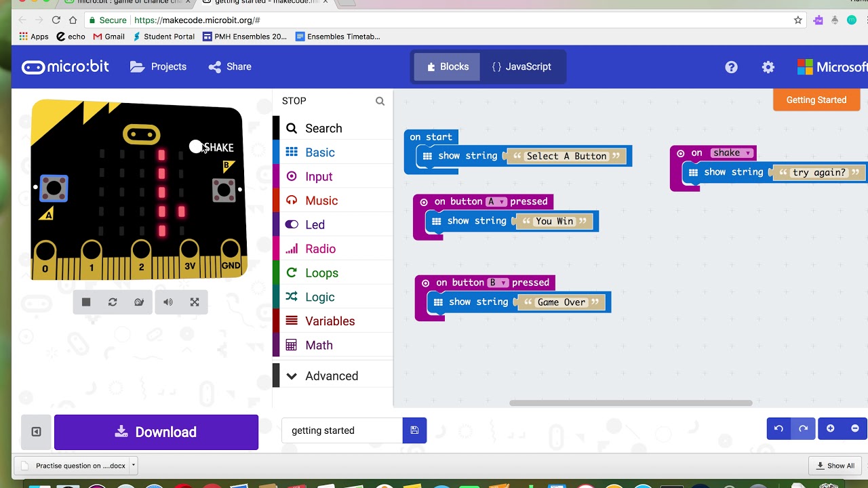
Task: Open the Radio blocks category
Action: click(x=332, y=249)
